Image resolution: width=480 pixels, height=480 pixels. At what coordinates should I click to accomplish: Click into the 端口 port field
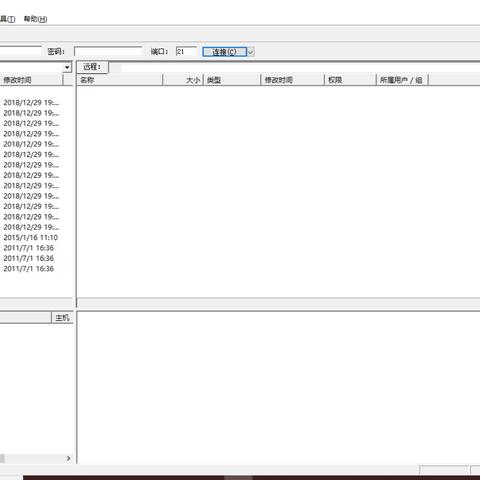186,51
